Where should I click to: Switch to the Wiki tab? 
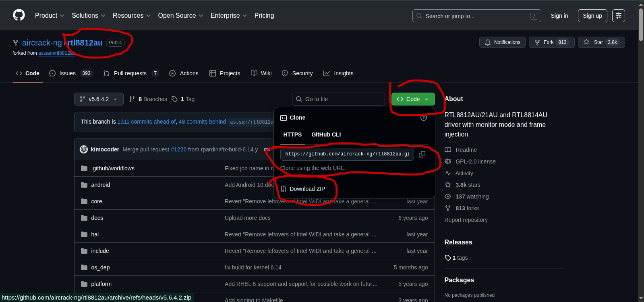(261, 73)
